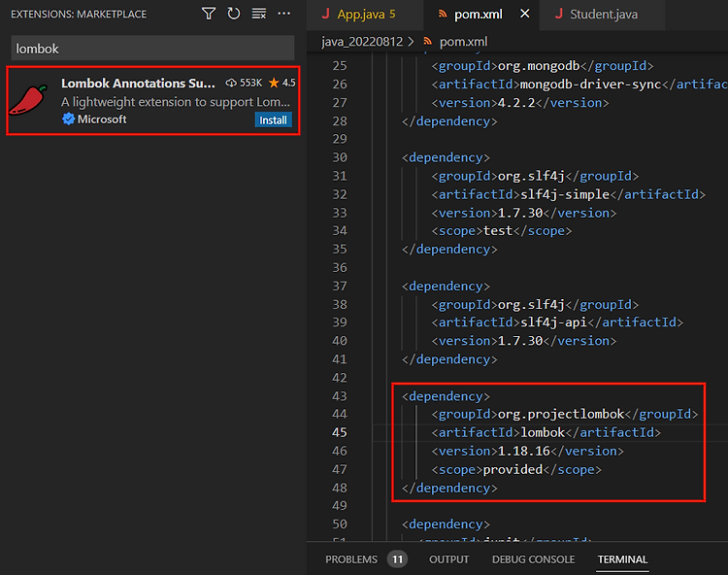Click the version 4.2.2 text
Screen dimensions: 728x575
516,103
